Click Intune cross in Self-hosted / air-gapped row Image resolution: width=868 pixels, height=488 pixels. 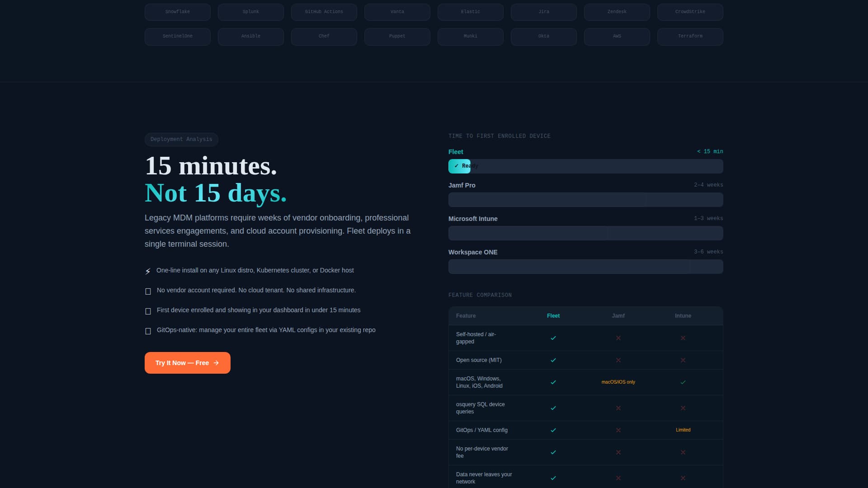click(683, 338)
